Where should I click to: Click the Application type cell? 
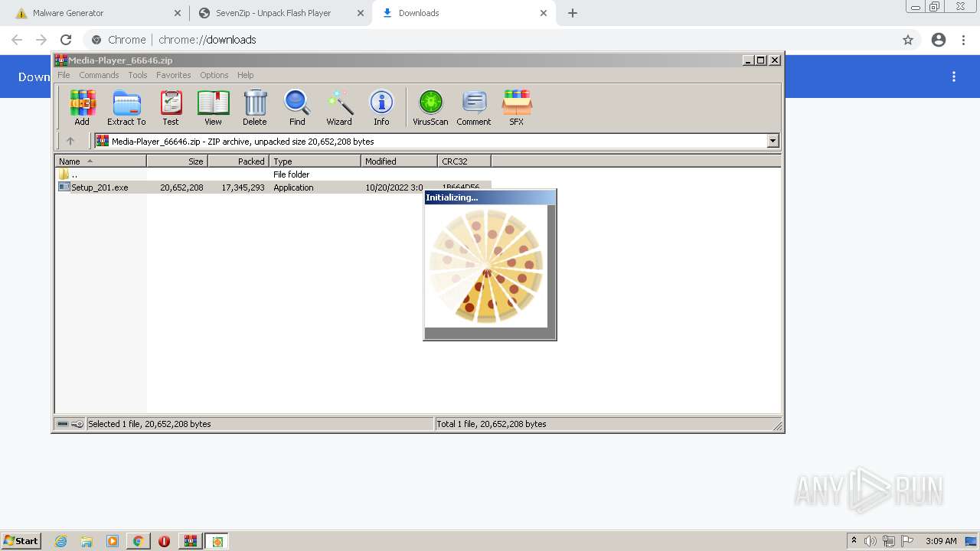293,187
